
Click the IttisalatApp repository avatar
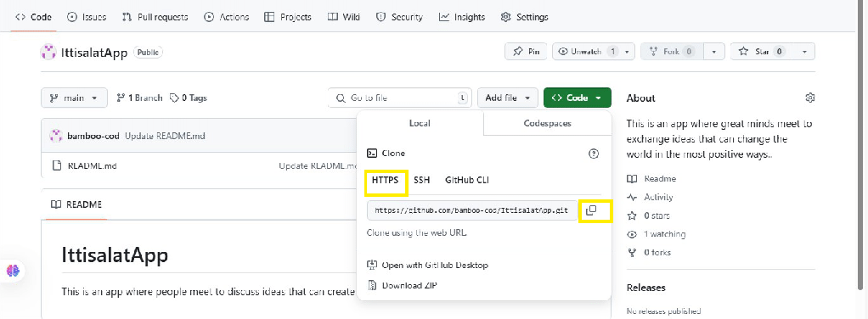coord(48,53)
